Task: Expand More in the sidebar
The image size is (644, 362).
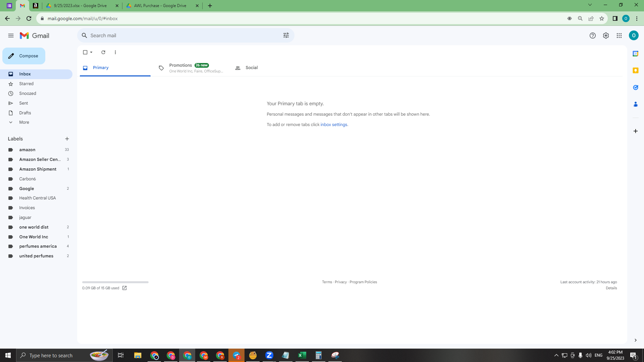Action: click(36, 122)
